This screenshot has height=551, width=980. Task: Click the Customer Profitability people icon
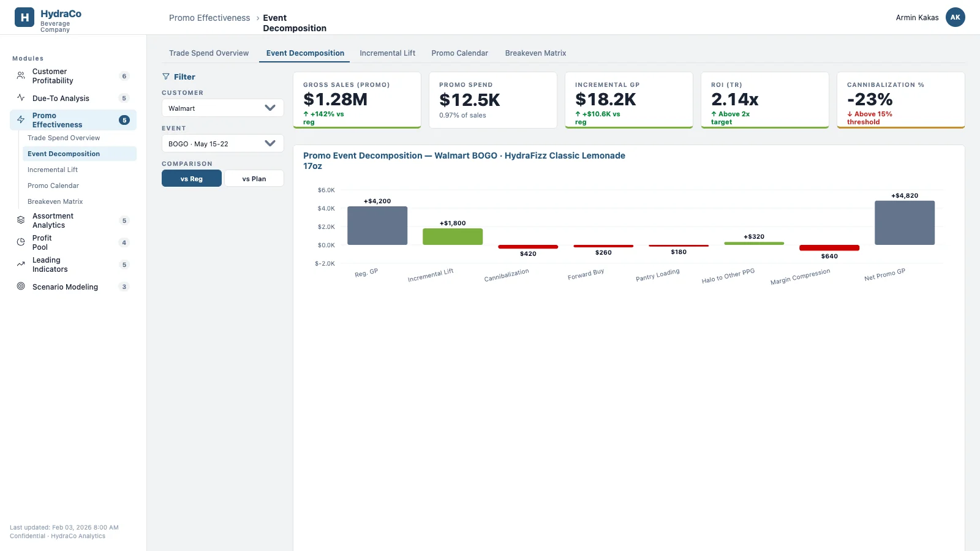(x=21, y=76)
